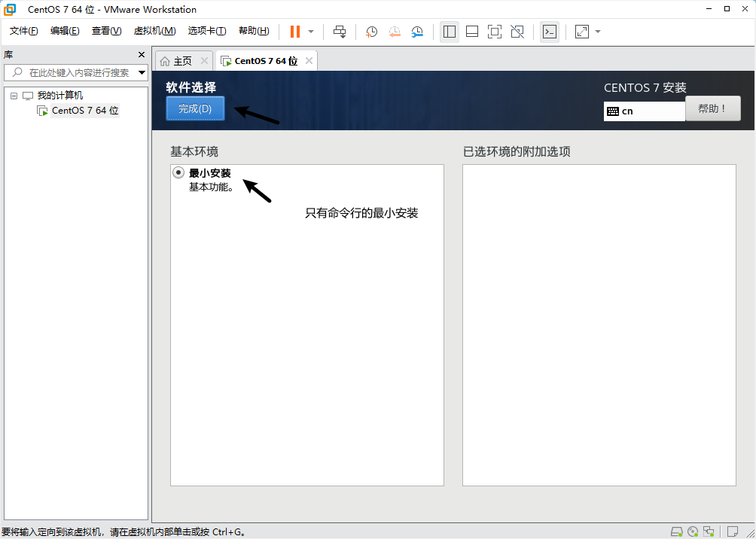Screen dimensions: 756x539
Task: Enter full screen mode icon
Action: 494,32
